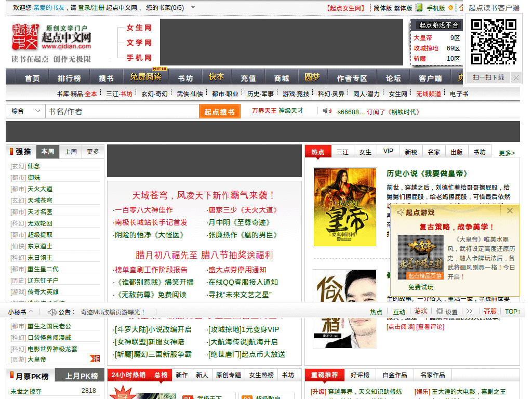
Task: Click the 奇迹MU改编页游曝光 notice
Action: [113, 312]
